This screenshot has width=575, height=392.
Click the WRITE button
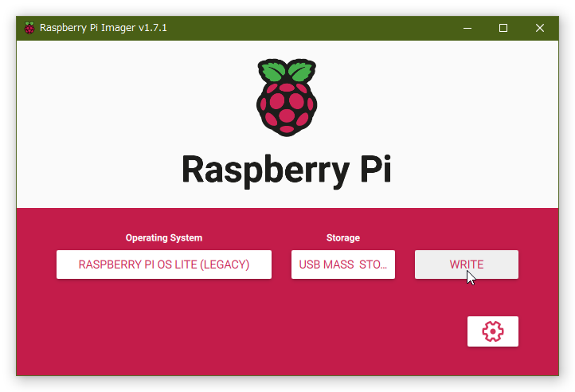(467, 265)
